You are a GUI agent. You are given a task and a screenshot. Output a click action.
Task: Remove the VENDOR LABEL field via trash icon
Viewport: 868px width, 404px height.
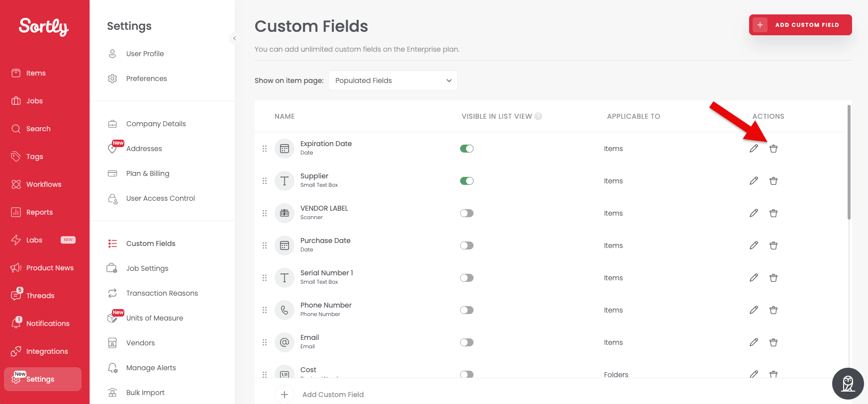click(x=773, y=213)
